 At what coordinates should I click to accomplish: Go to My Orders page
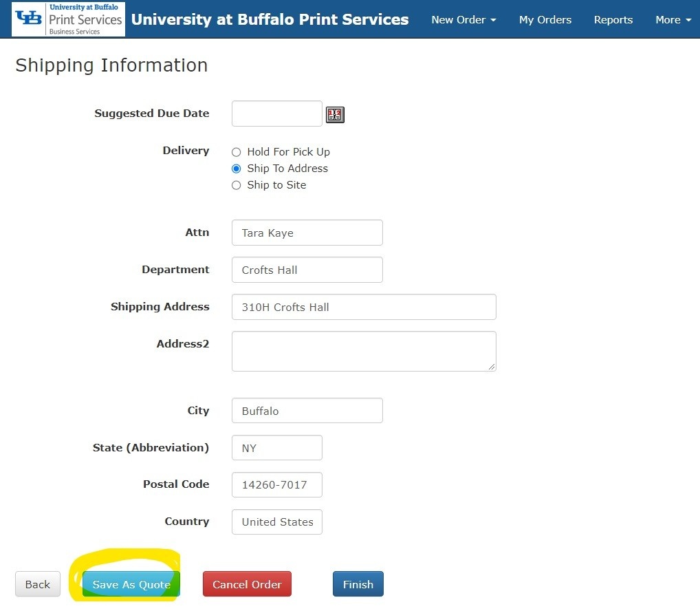(545, 20)
